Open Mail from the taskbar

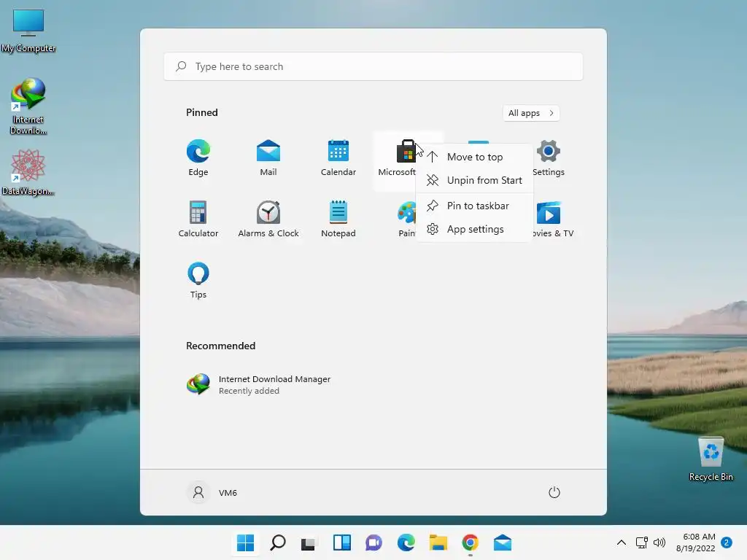(x=503, y=542)
